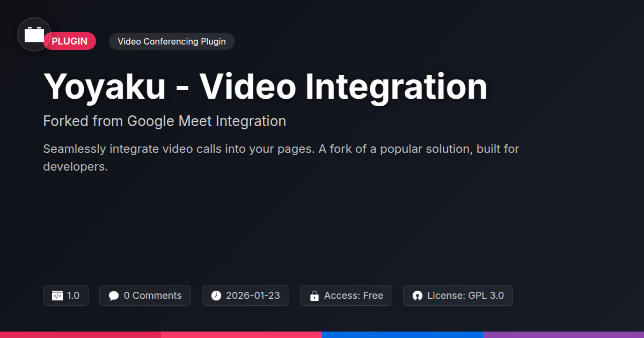The width and height of the screenshot is (644, 338).
Task: Click the Yoyaku - Video Integration title
Action: click(x=265, y=86)
